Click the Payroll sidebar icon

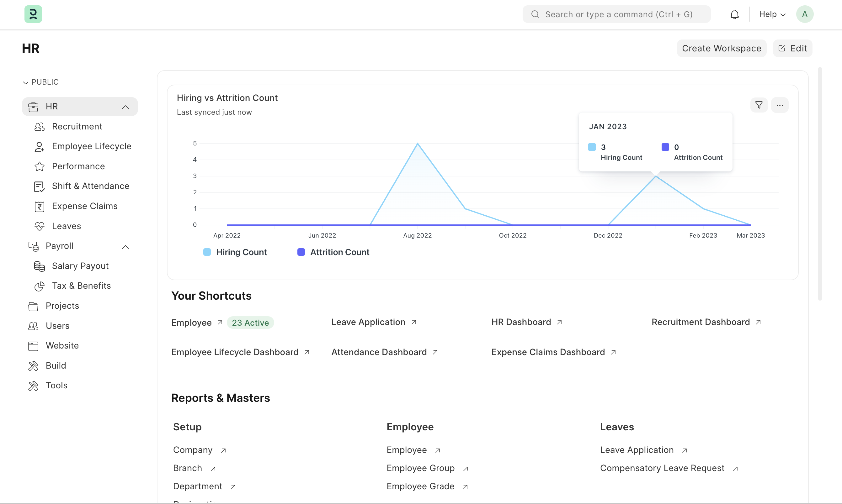pos(33,246)
